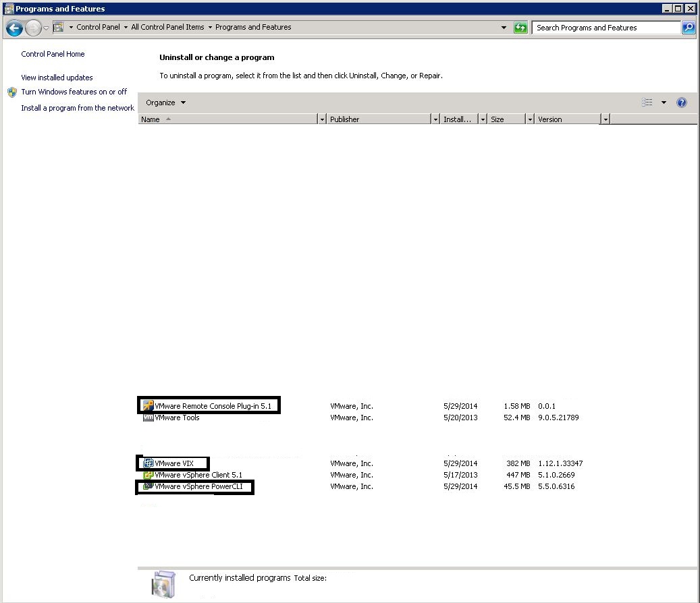Viewport: 700px width, 603px height.
Task: Click the VMware vSphere PowerCLI icon
Action: tap(148, 486)
